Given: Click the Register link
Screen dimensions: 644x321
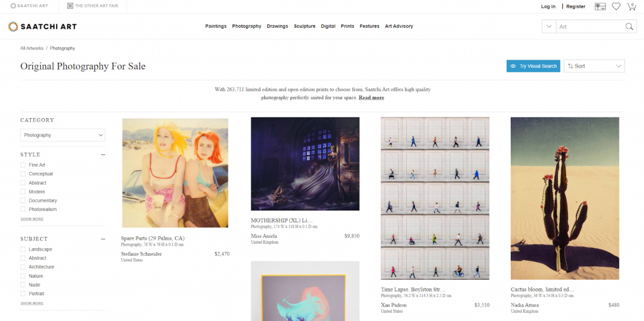Looking at the screenshot, I should pyautogui.click(x=575, y=6).
